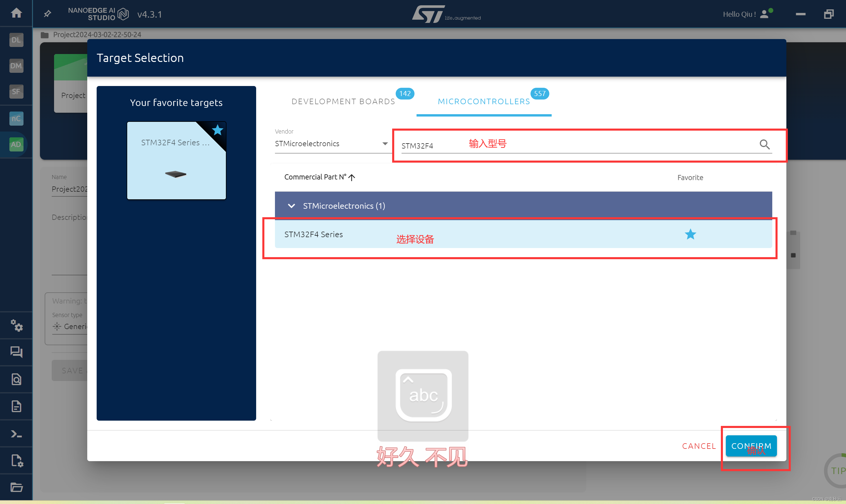Screen dimensions: 846x504
Task: Unfavorite the STM32F4 Series favorite card star
Action: (217, 130)
